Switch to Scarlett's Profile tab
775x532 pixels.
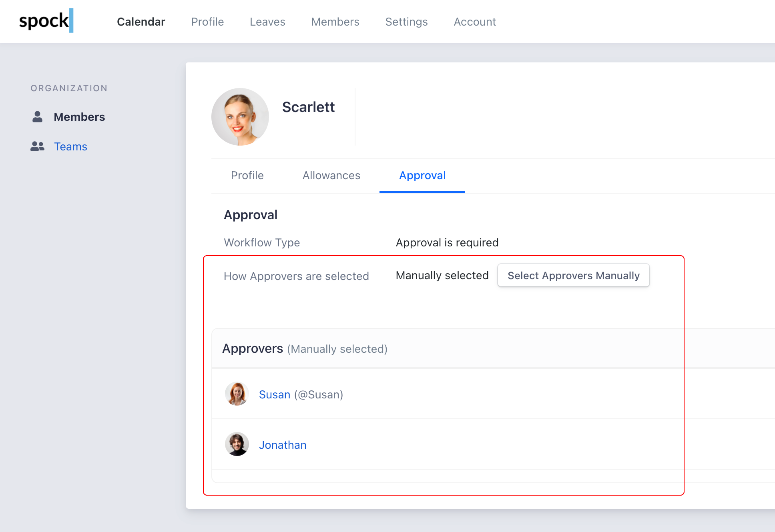point(247,175)
